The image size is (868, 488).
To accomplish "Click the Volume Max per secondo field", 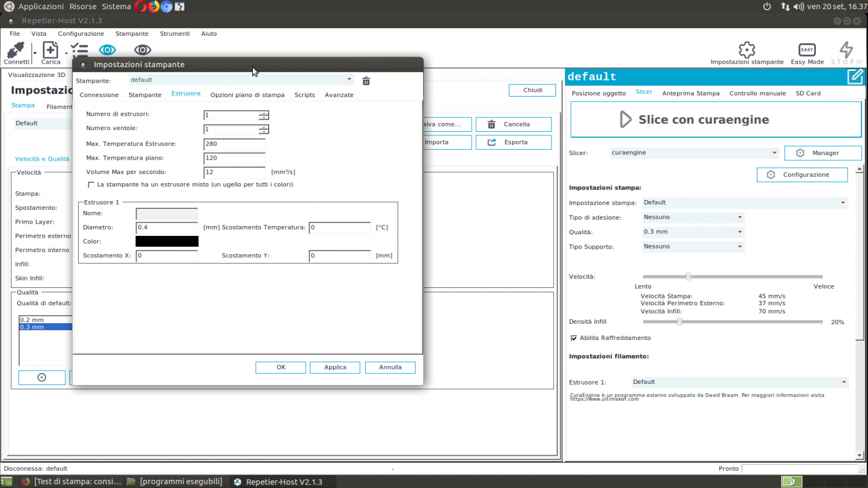I will point(234,172).
